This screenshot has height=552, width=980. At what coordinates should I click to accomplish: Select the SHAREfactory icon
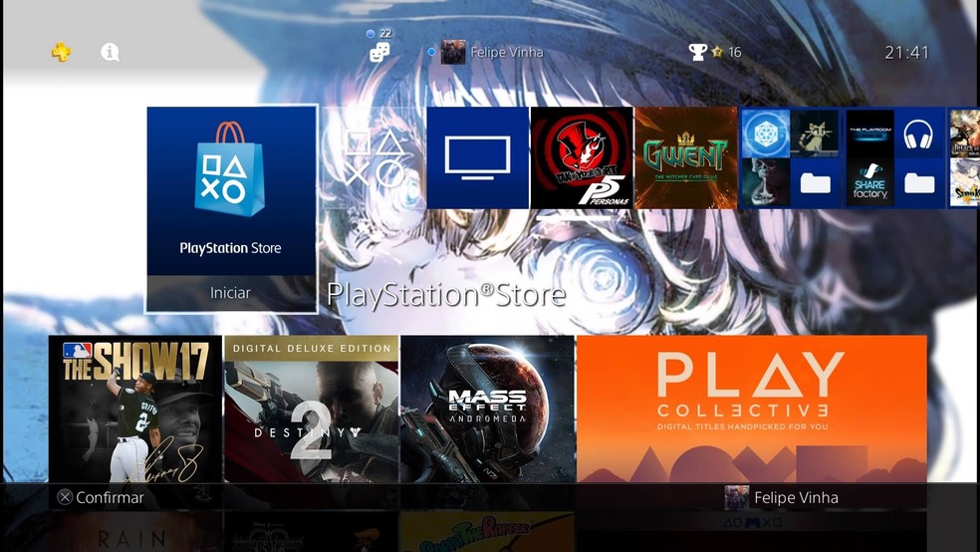[870, 182]
